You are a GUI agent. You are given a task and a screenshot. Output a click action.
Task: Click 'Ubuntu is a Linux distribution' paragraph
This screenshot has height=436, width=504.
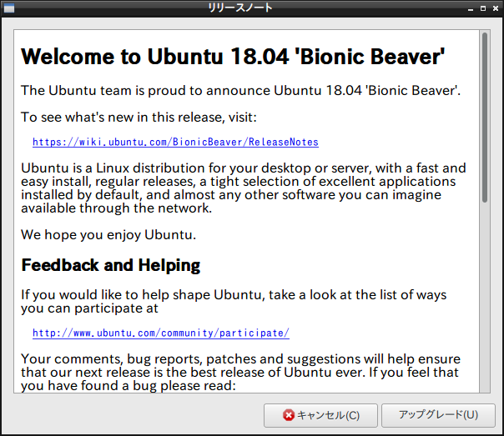[x=244, y=188]
